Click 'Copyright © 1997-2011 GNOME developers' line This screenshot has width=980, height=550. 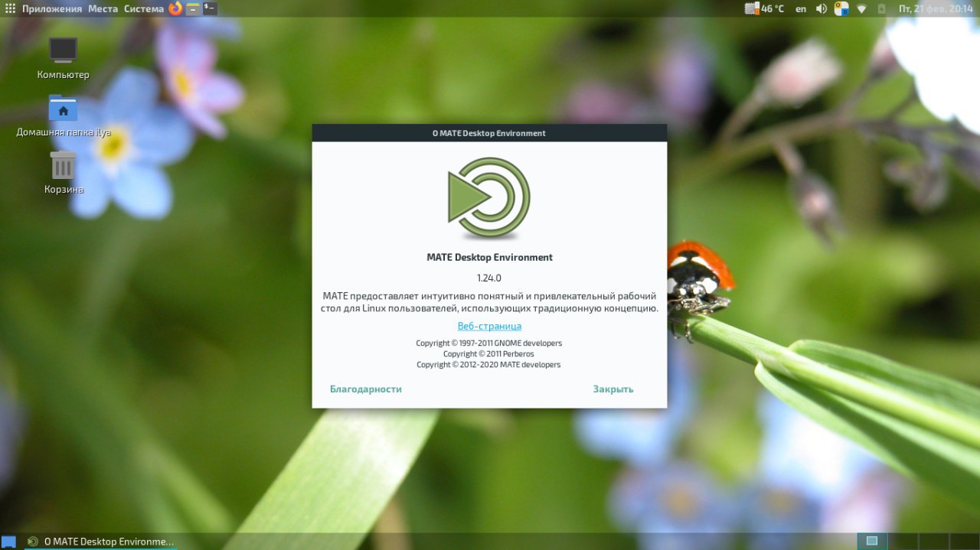[488, 343]
